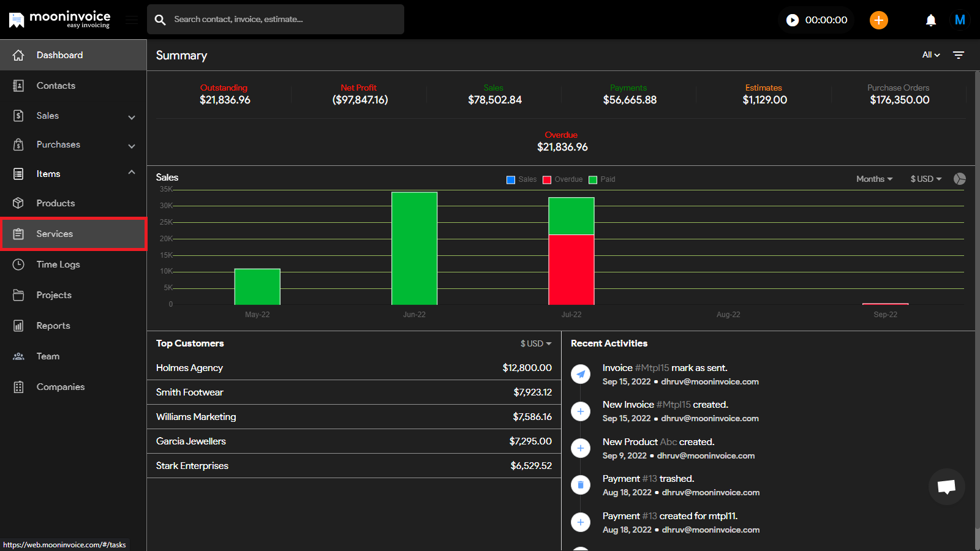
Task: Toggle Overdue series in chart legend
Action: click(x=563, y=179)
